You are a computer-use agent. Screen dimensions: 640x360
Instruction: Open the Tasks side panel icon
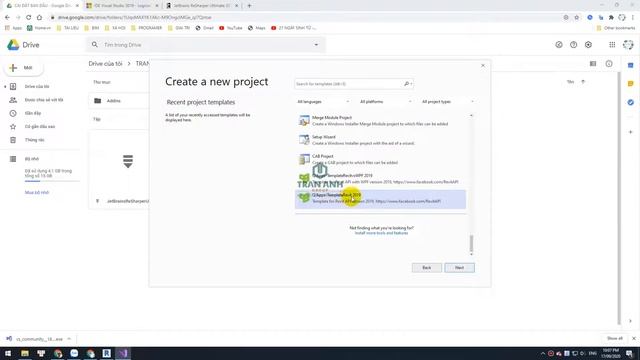pos(631,102)
